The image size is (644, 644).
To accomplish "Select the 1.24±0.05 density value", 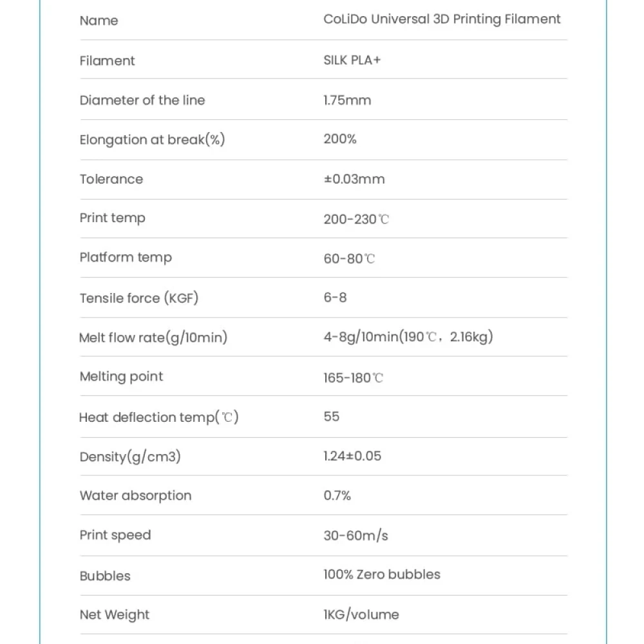I will coord(352,456).
